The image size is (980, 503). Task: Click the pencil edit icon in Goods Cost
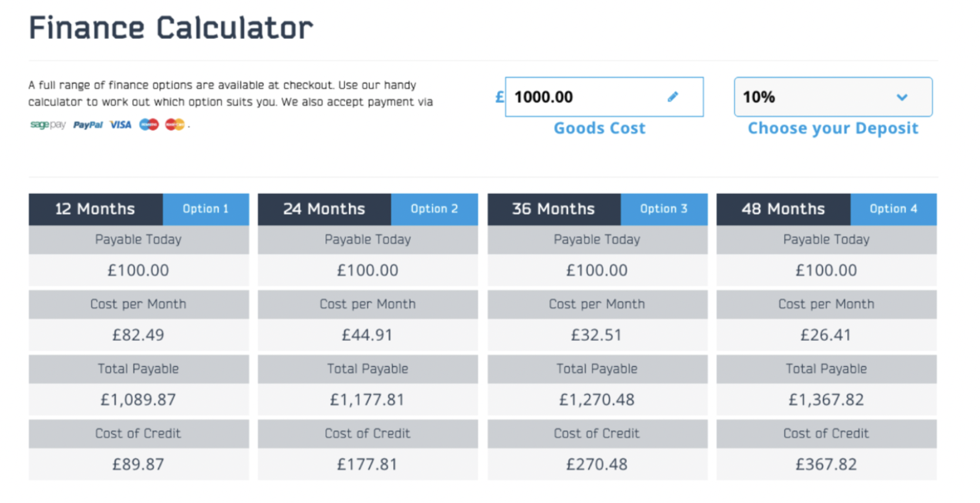pos(673,97)
